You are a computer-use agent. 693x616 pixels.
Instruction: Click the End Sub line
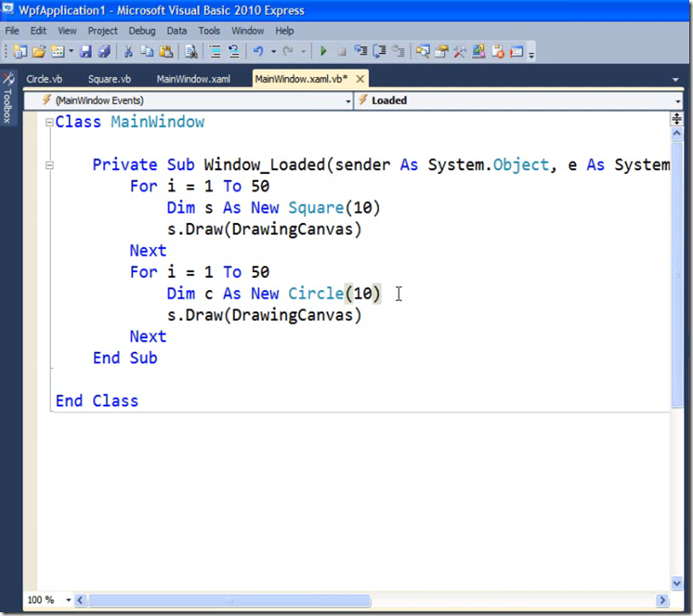[125, 358]
